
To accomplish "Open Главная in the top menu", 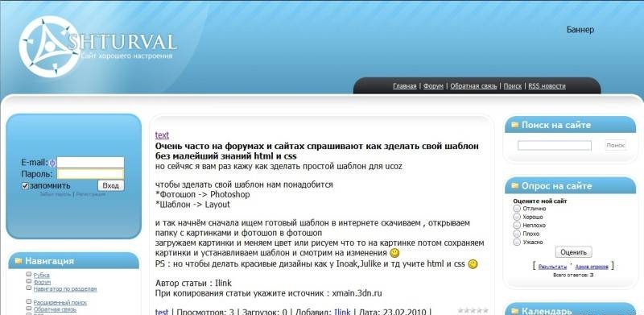I will [x=405, y=86].
